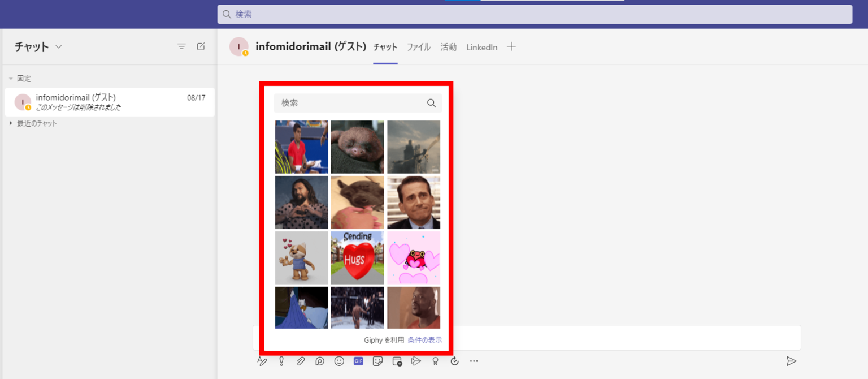
Task: Open the emoji picker
Action: (x=339, y=361)
